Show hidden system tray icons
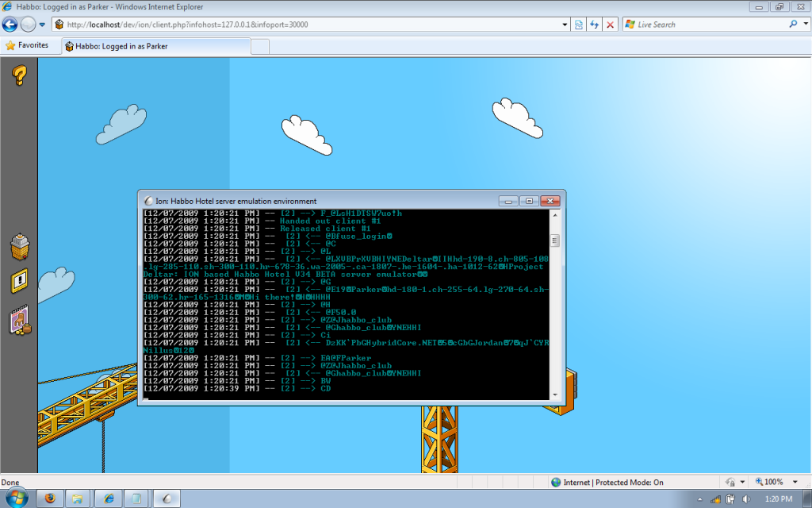The height and width of the screenshot is (508, 812). [x=699, y=499]
